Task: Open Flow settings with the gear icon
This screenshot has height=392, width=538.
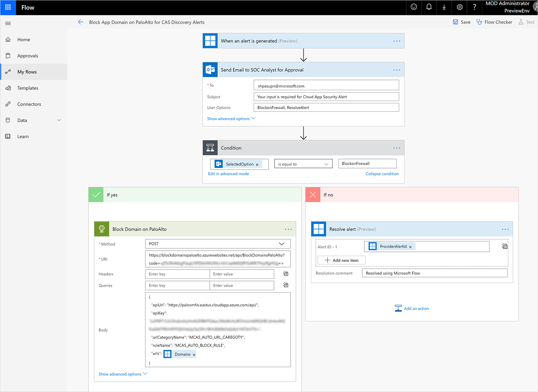Action: tap(460, 7)
